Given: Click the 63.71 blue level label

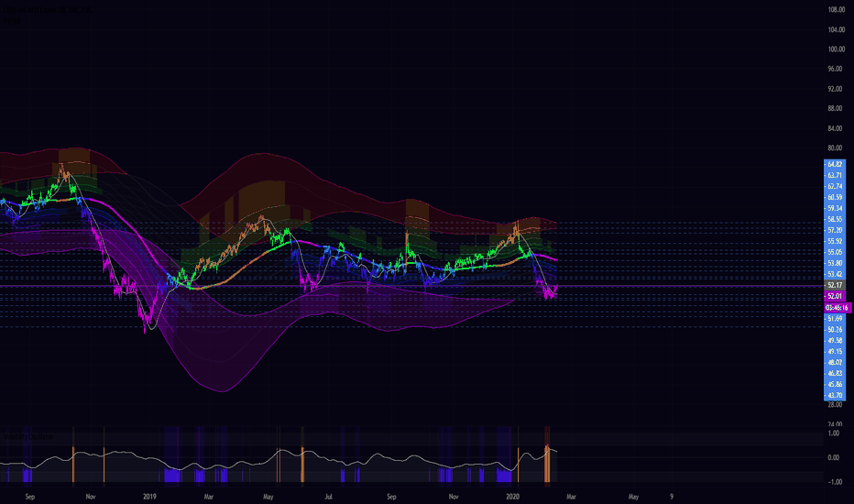Looking at the screenshot, I should coord(835,175).
